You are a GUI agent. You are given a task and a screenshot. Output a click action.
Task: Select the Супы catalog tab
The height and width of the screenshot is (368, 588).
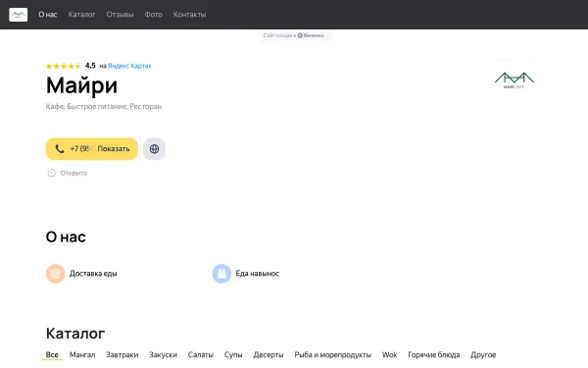click(233, 355)
